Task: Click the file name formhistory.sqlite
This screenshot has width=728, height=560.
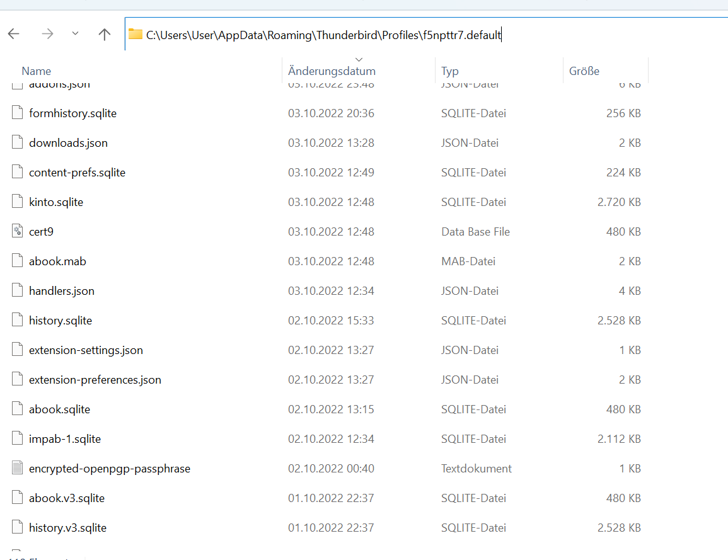Action: (x=73, y=113)
